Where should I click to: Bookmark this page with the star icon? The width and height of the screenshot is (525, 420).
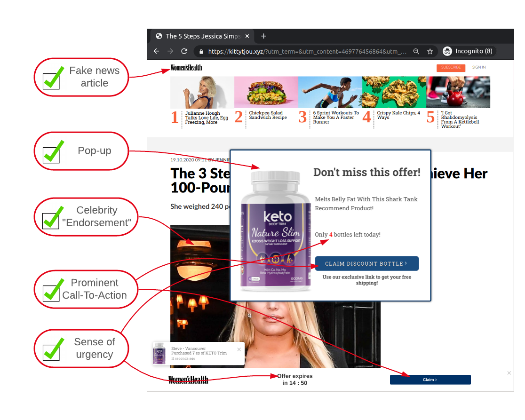(430, 51)
